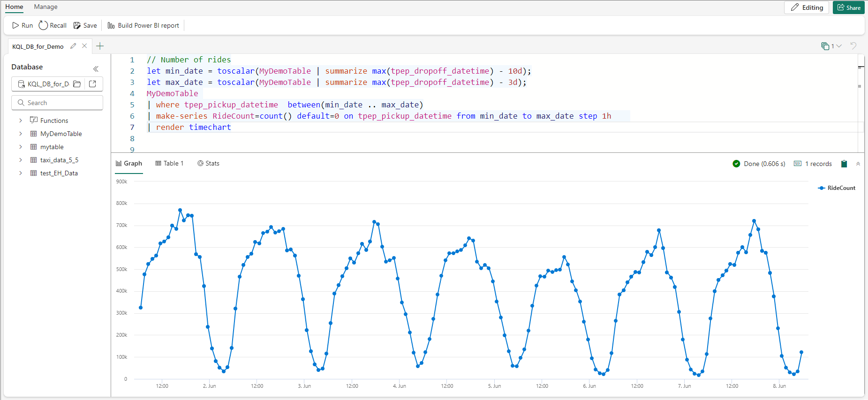Click the 900k y-axis label
868x400 pixels.
(x=121, y=181)
